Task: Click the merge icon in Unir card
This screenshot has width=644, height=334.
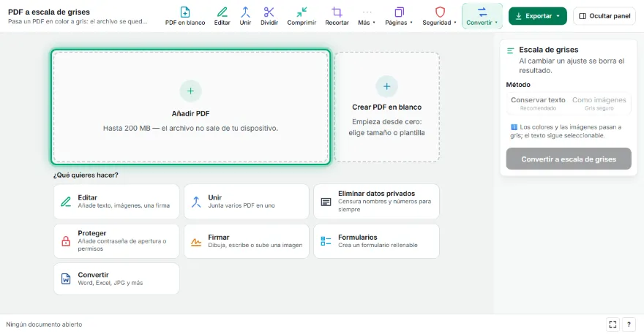Action: [196, 202]
